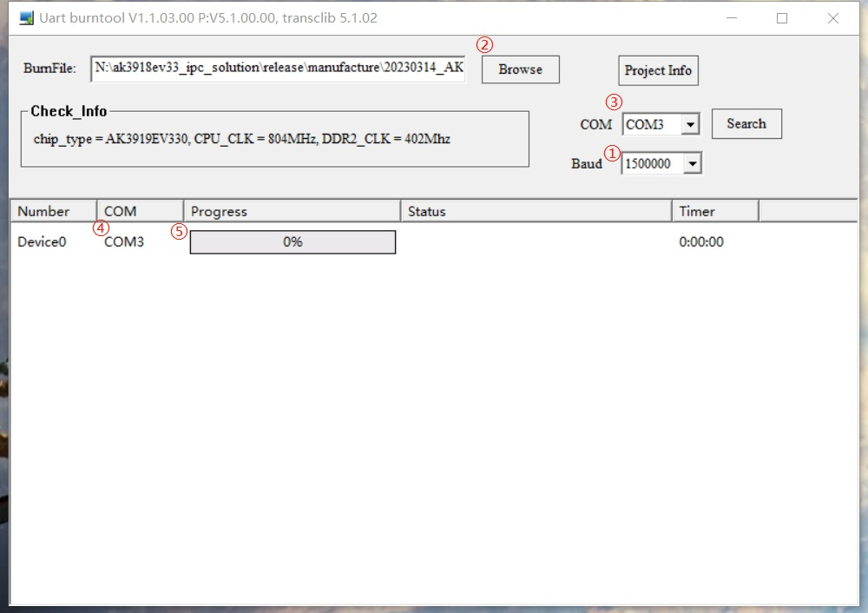The height and width of the screenshot is (613, 868).
Task: Expand the Baud rate dropdown arrow
Action: 692,163
